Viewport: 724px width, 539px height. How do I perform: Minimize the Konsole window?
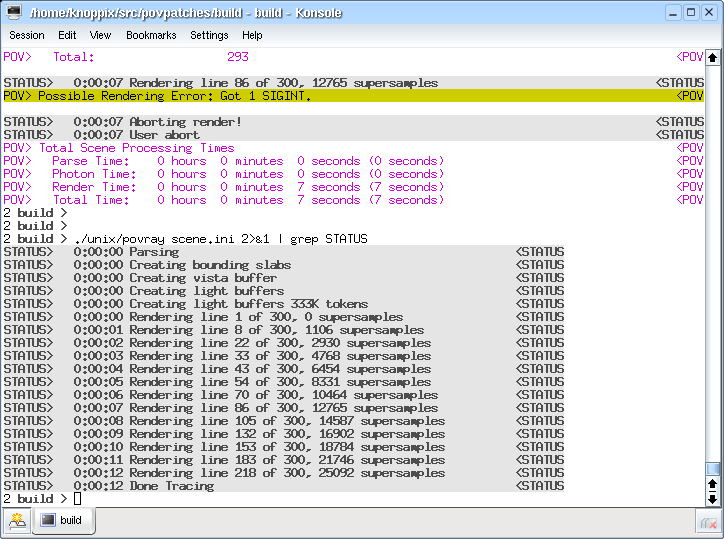pos(667,12)
